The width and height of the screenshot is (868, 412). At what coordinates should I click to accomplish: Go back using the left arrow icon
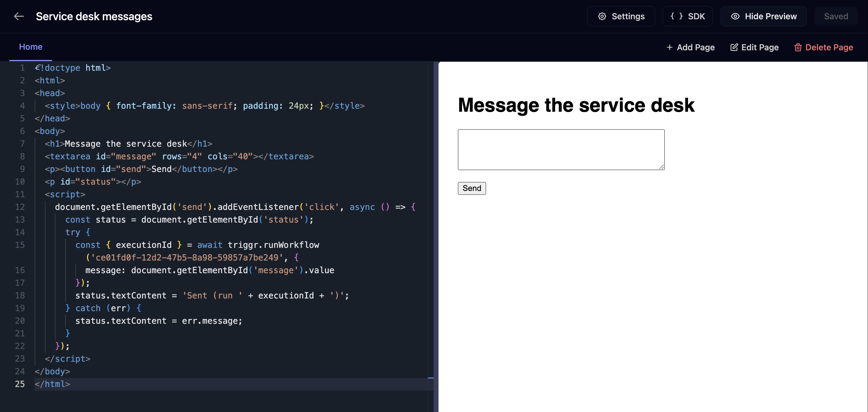pyautogui.click(x=19, y=16)
